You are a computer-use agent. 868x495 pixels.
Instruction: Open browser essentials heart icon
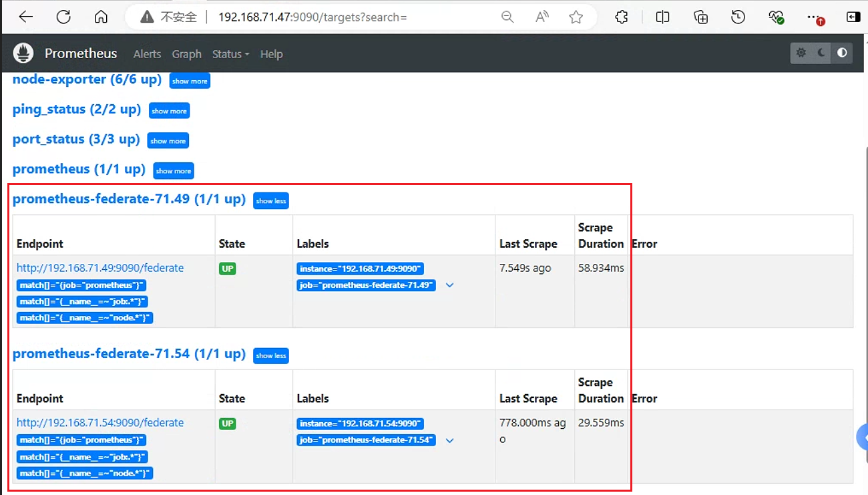(x=776, y=17)
